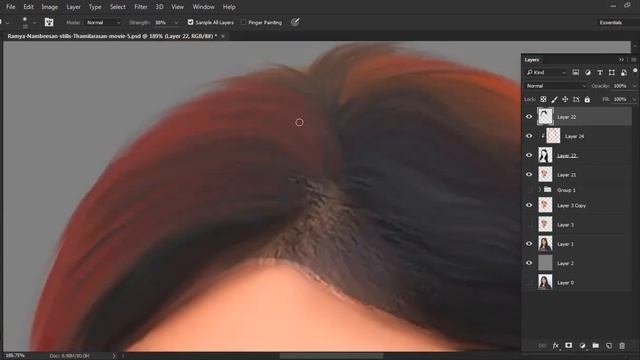Hide Layer 24 with eye icon
The width and height of the screenshot is (640, 360).
[x=529, y=136]
